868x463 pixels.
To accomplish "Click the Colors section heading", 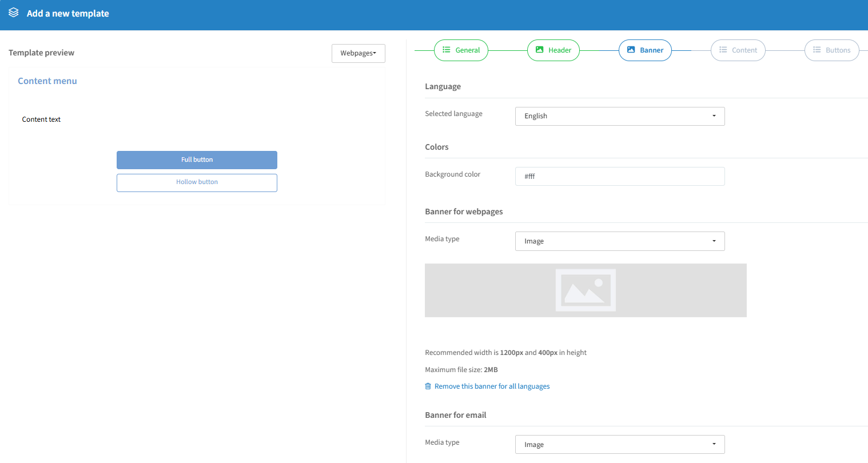I will pos(437,147).
